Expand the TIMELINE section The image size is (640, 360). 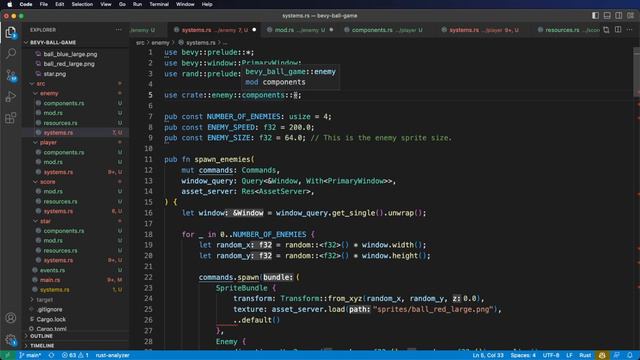[x=42, y=346]
